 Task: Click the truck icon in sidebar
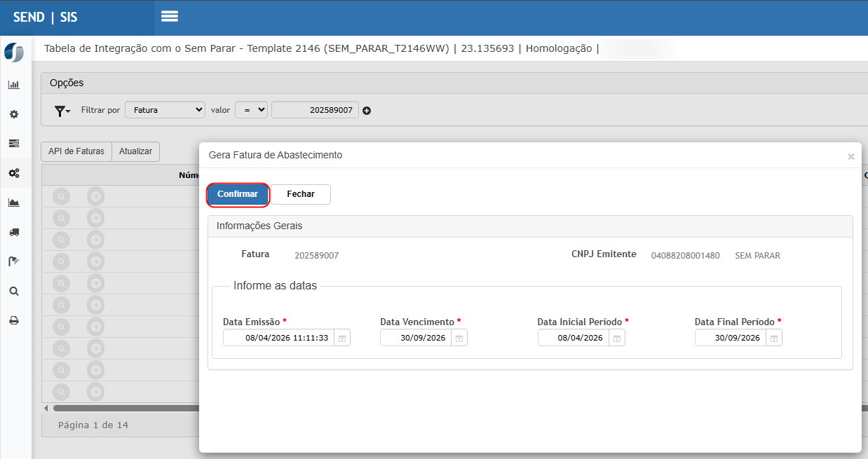(x=14, y=232)
